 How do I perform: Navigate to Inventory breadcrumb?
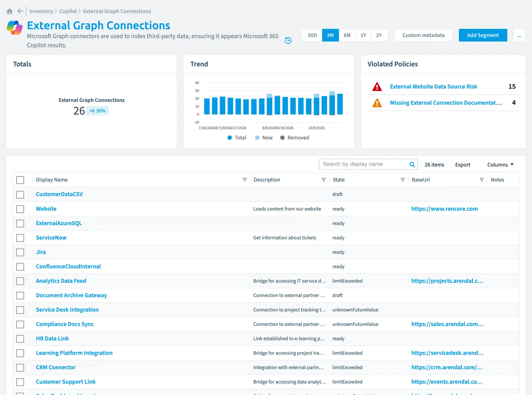tap(41, 11)
